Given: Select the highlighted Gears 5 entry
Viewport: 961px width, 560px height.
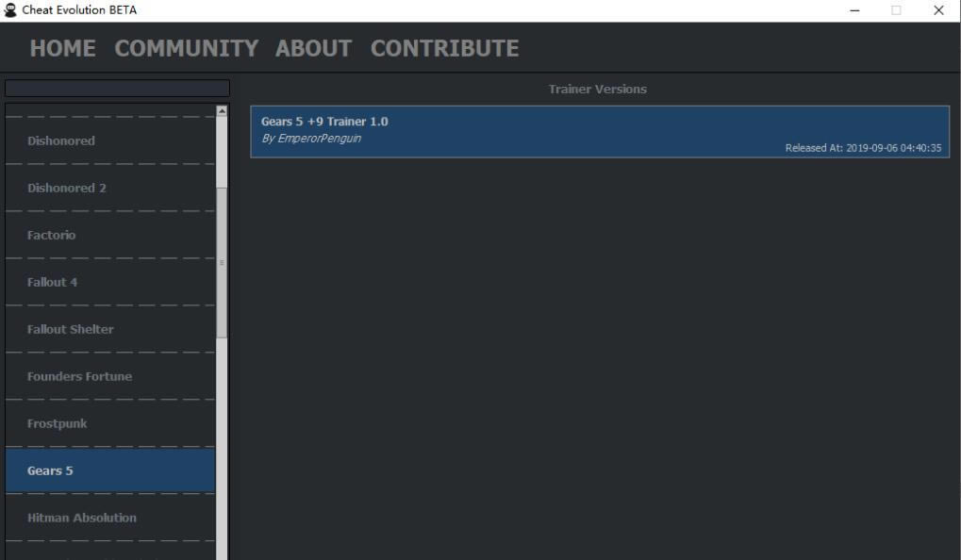Looking at the screenshot, I should [x=110, y=470].
